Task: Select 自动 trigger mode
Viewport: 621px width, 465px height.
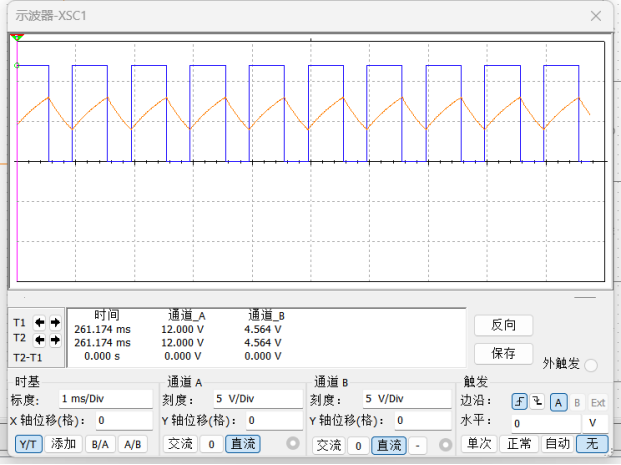Action: 557,444
